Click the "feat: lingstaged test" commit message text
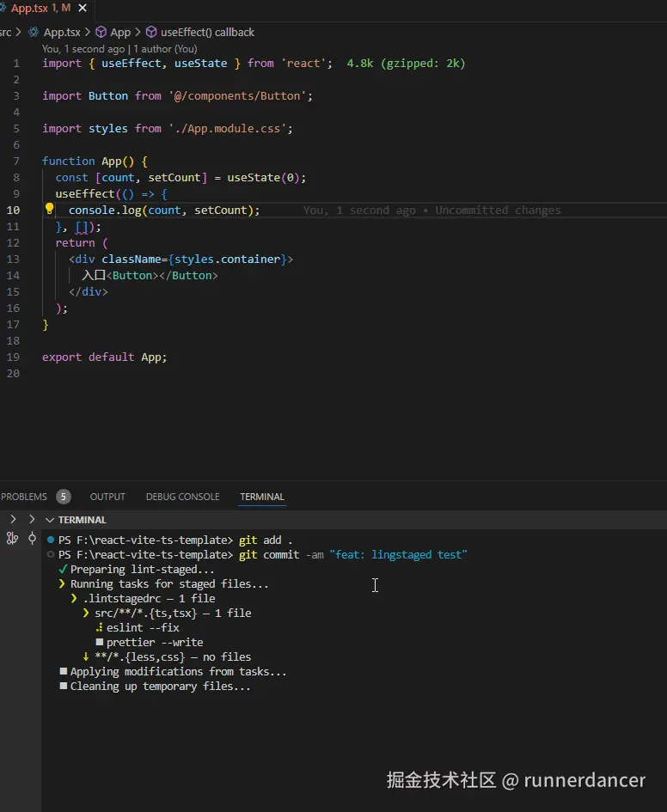Screen dimensions: 667x812 398,554
